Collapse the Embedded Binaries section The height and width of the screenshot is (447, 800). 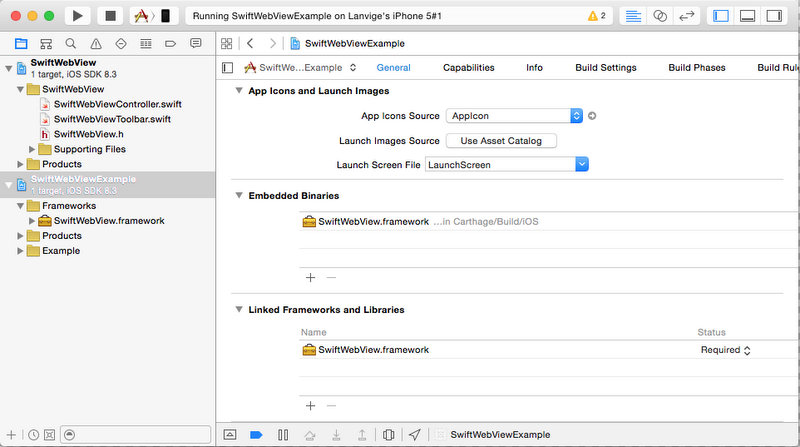click(x=238, y=195)
